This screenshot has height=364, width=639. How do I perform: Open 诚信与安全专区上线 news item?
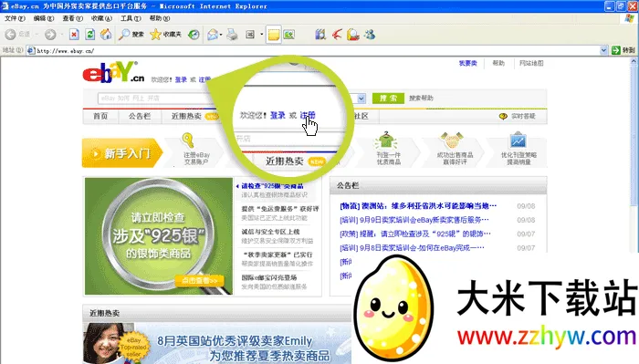270,232
